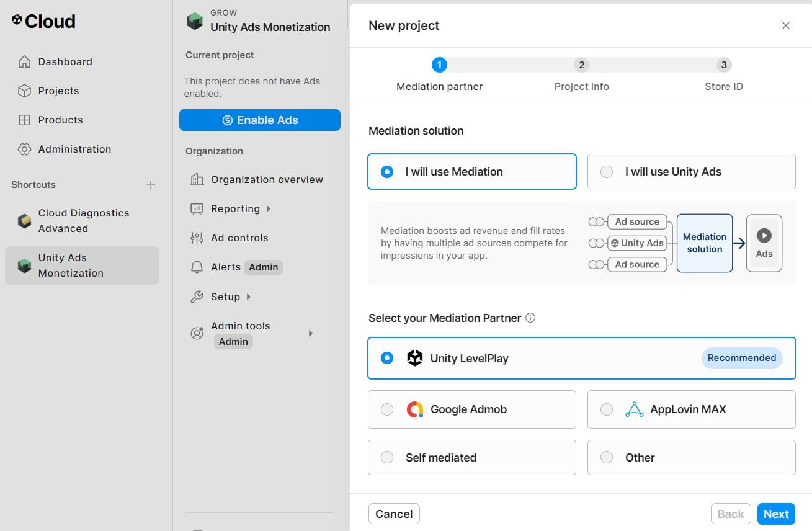Screen dimensions: 812x531
Task: Open the Alerts bell icon
Action: tap(197, 267)
